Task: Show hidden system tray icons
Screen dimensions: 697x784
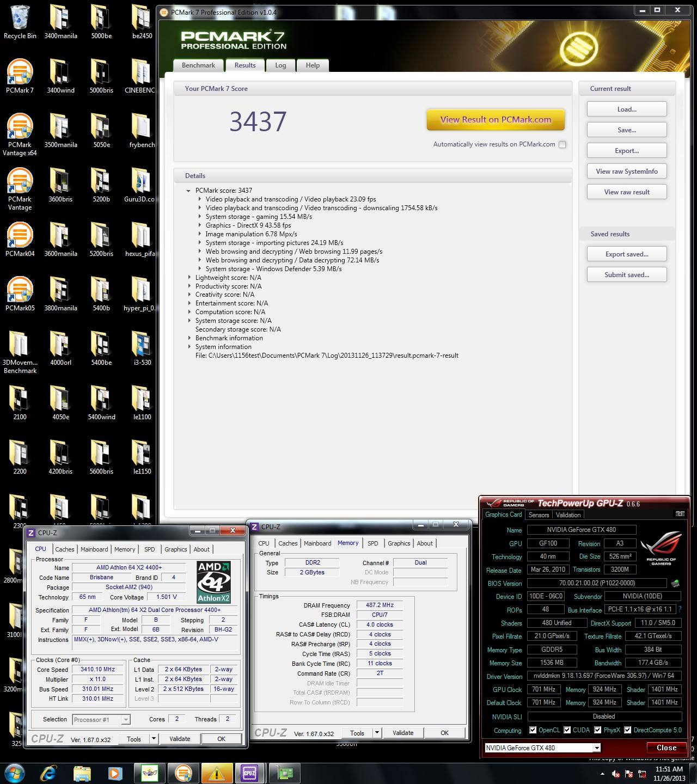Action: (602, 774)
